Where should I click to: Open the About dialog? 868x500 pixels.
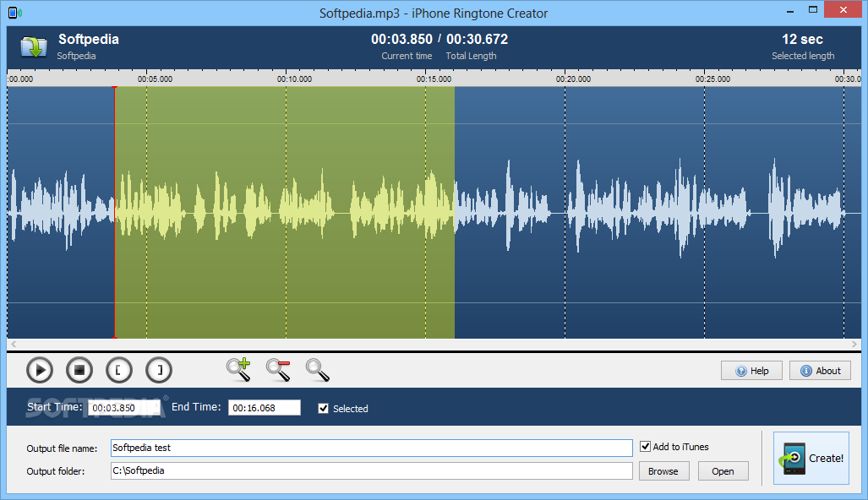[x=820, y=371]
